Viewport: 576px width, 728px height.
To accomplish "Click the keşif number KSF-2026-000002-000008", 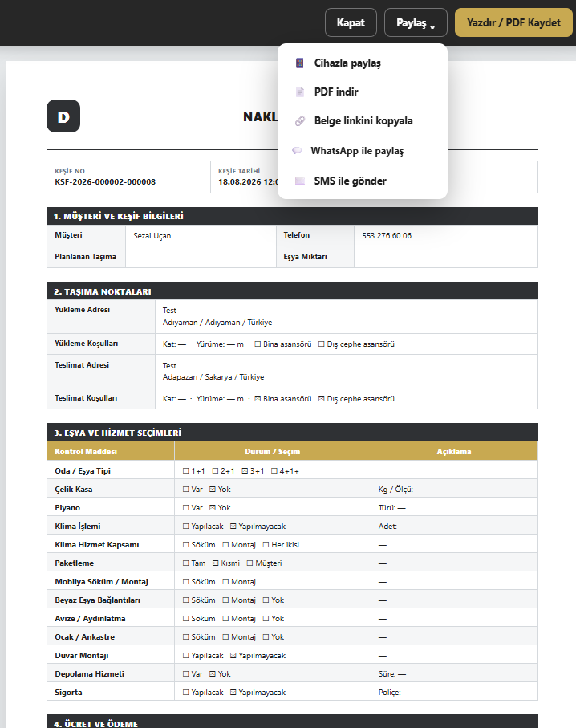I will point(105,182).
